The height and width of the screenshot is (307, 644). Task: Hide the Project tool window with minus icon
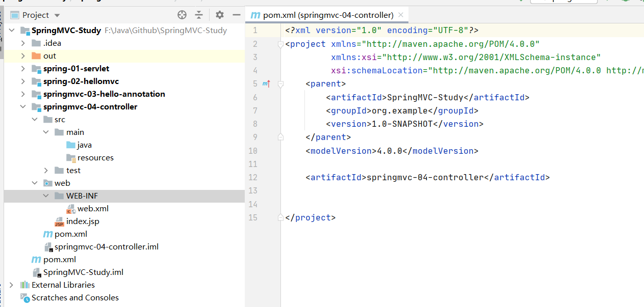click(236, 15)
